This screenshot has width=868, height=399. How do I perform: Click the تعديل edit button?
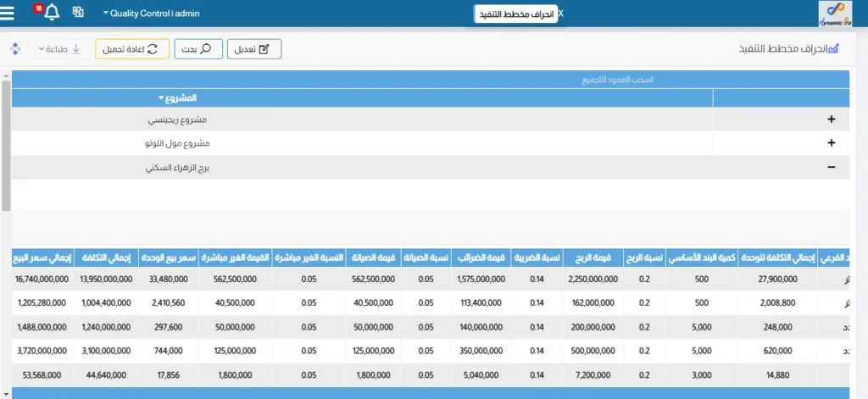point(253,49)
